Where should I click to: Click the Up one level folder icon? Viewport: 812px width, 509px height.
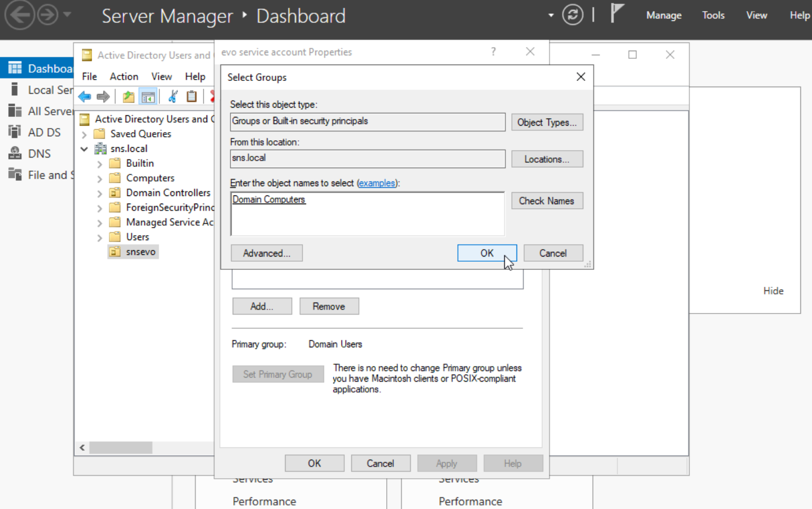click(x=129, y=97)
